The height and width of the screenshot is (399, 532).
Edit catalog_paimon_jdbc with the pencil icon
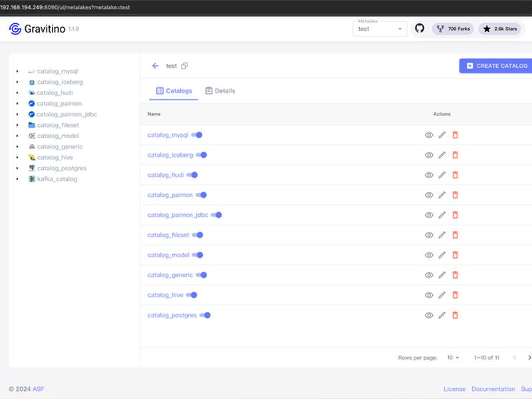coord(442,215)
